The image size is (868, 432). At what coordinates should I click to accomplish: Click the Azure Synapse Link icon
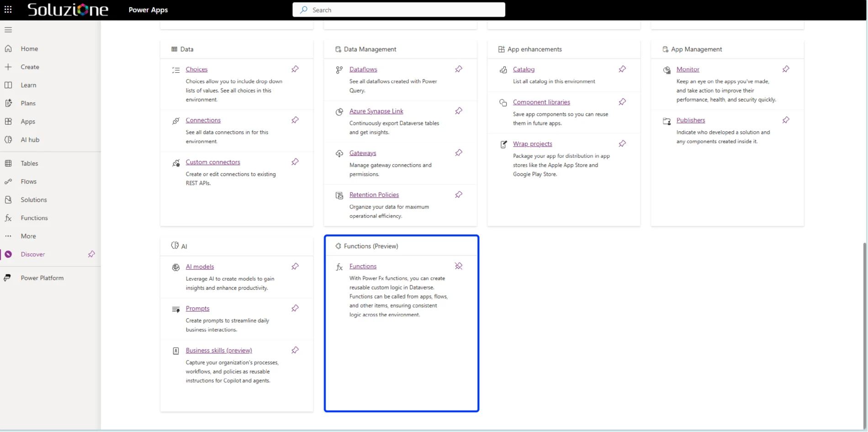tap(339, 112)
